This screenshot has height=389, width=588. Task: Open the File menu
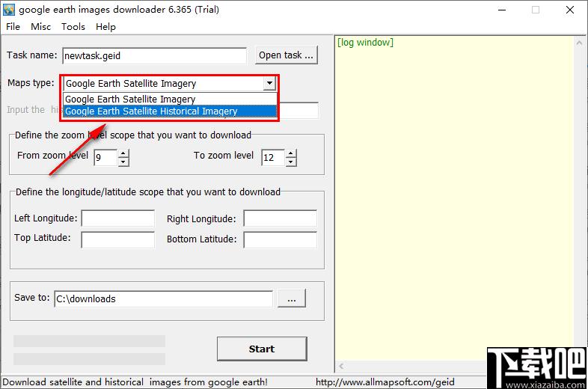(13, 27)
